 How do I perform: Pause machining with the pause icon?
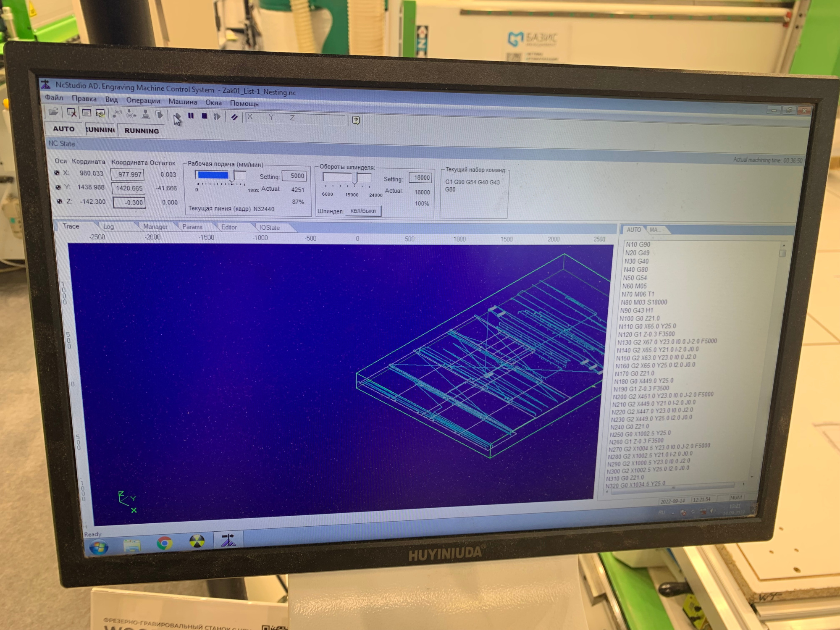coord(191,115)
